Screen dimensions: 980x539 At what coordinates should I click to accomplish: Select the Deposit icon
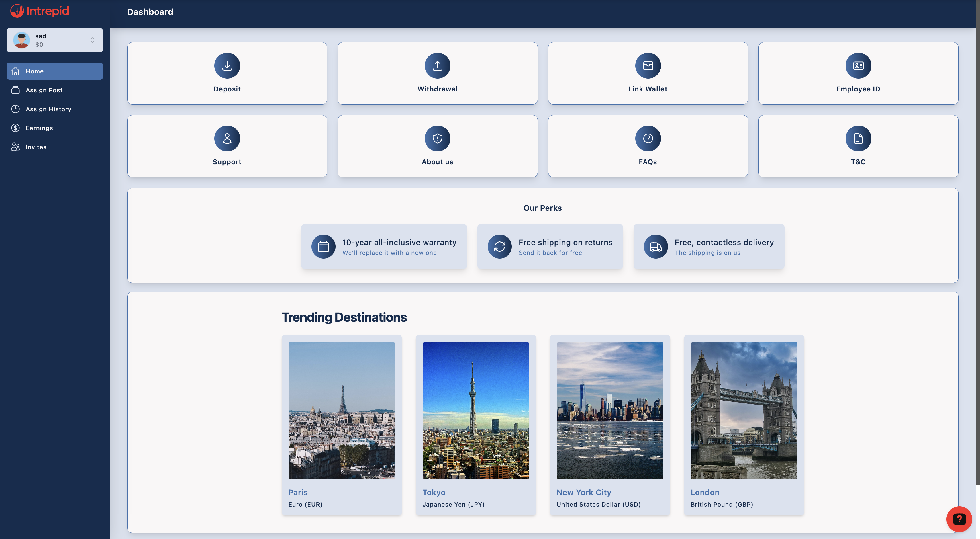(227, 65)
